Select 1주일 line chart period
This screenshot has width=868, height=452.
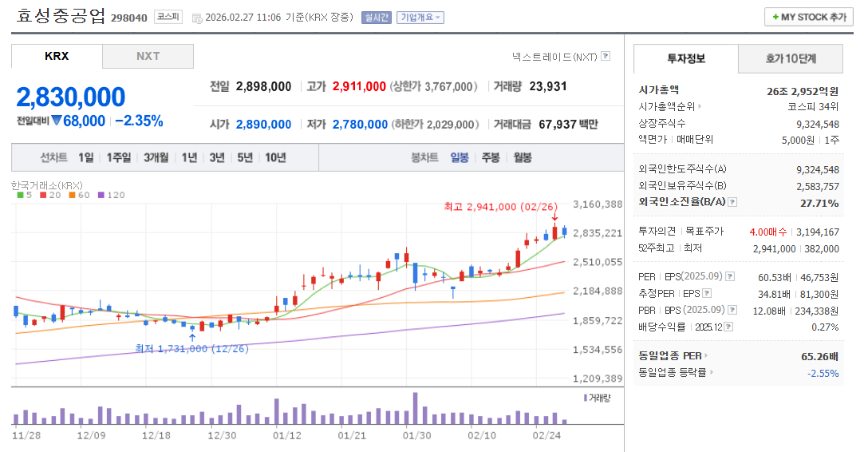(x=118, y=158)
